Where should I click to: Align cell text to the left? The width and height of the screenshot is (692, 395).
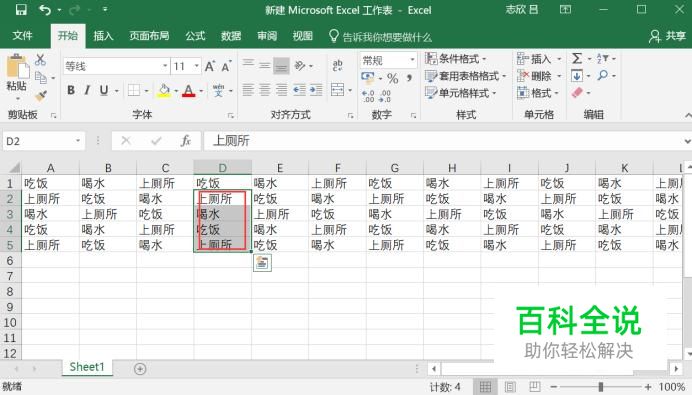[248, 90]
